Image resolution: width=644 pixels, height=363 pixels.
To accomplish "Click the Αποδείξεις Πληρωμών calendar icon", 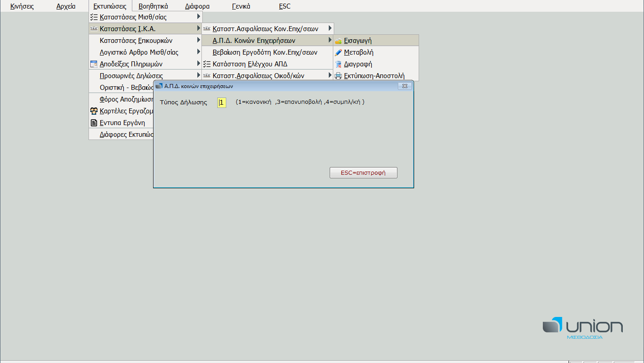I will (94, 64).
